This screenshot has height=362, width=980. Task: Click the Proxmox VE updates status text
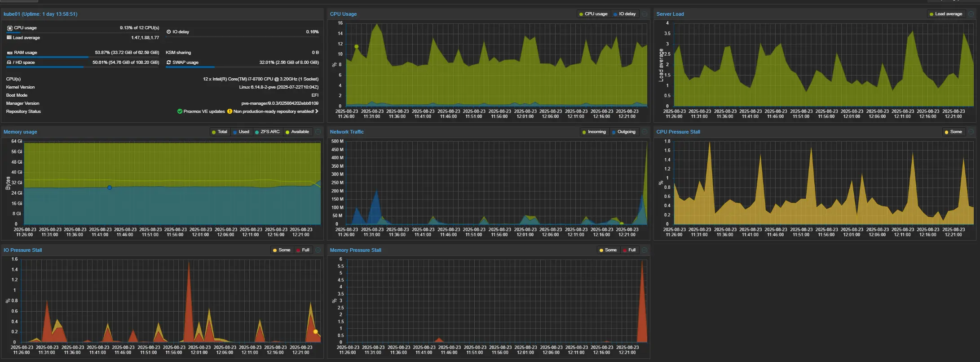(x=204, y=112)
